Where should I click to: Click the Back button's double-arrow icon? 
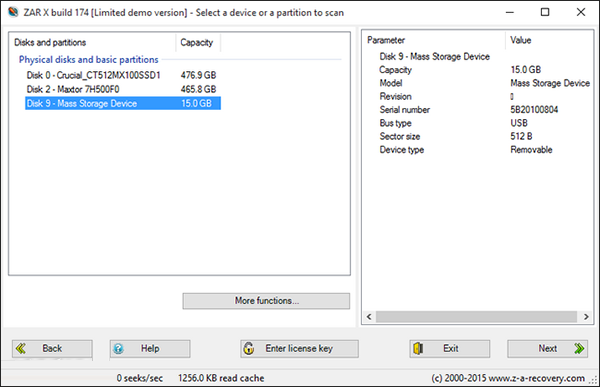21,348
